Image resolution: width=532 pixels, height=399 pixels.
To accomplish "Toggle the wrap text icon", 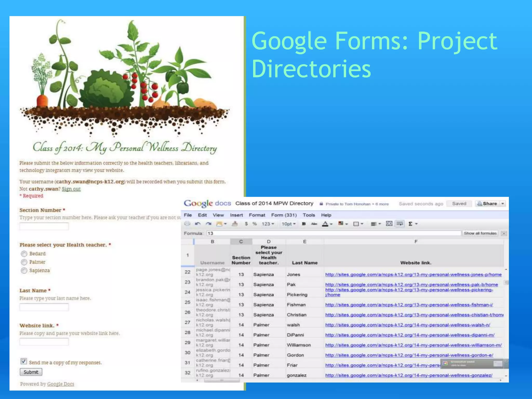I will [400, 224].
